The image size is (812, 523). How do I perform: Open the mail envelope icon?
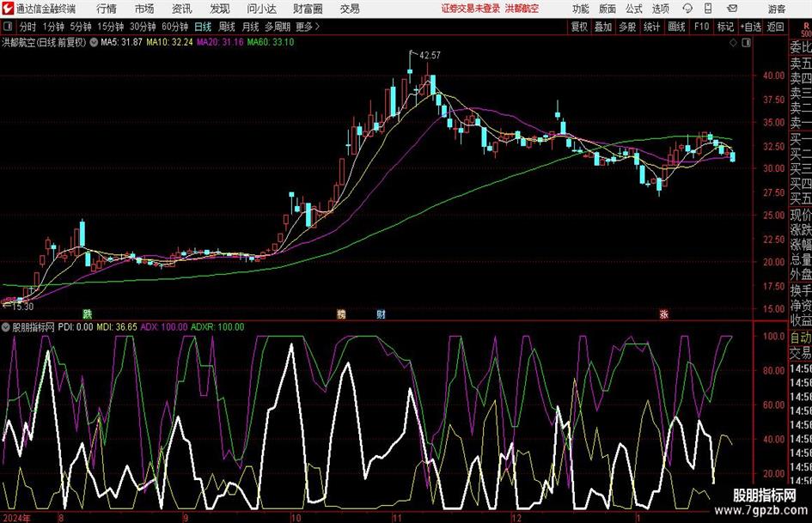click(x=732, y=9)
